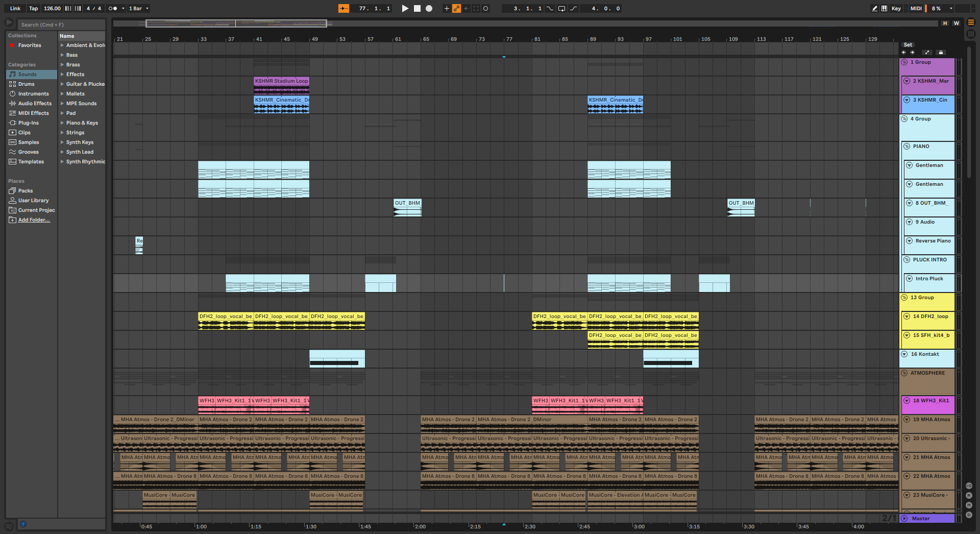The height and width of the screenshot is (534, 980).
Task: Click the Session Record circle icon
Action: (485, 8)
